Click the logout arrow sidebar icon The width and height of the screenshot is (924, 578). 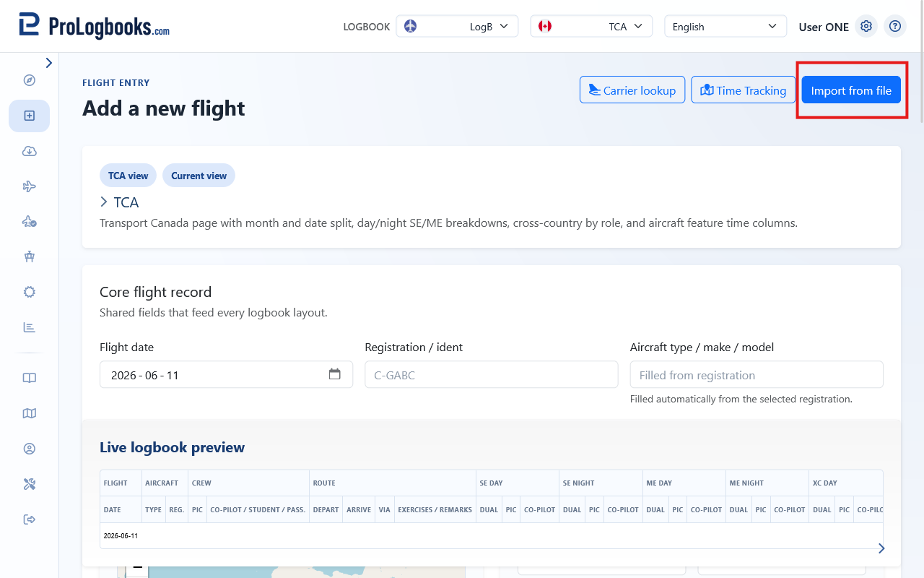29,519
